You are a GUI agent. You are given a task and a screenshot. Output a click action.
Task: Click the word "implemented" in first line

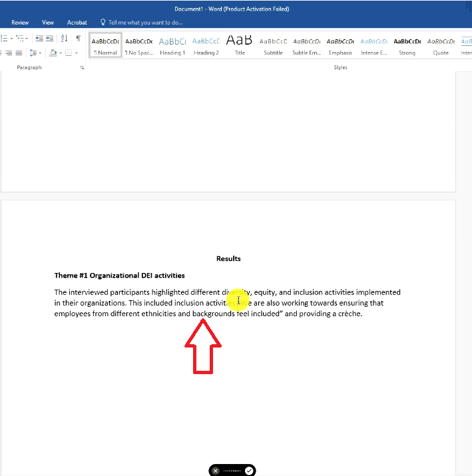(x=378, y=292)
